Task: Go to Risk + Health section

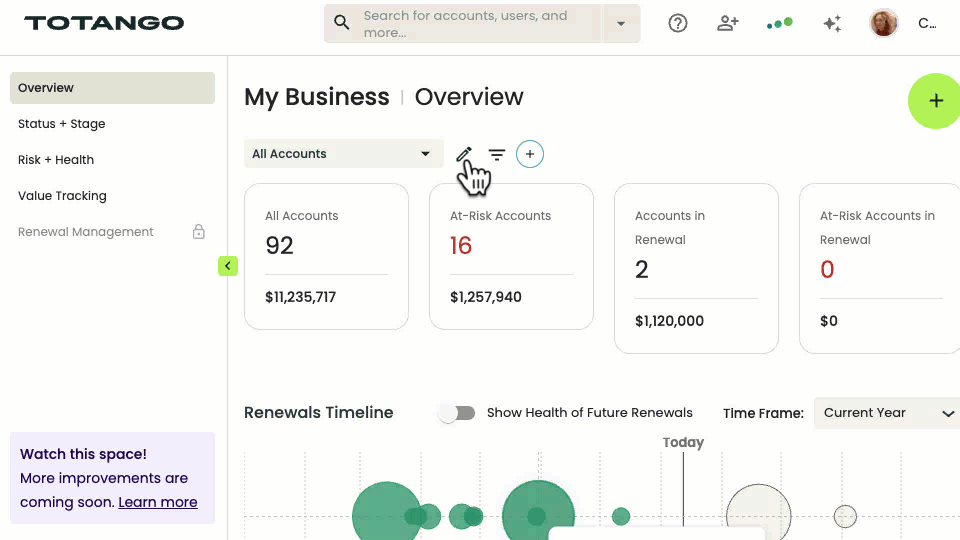Action: 56,160
